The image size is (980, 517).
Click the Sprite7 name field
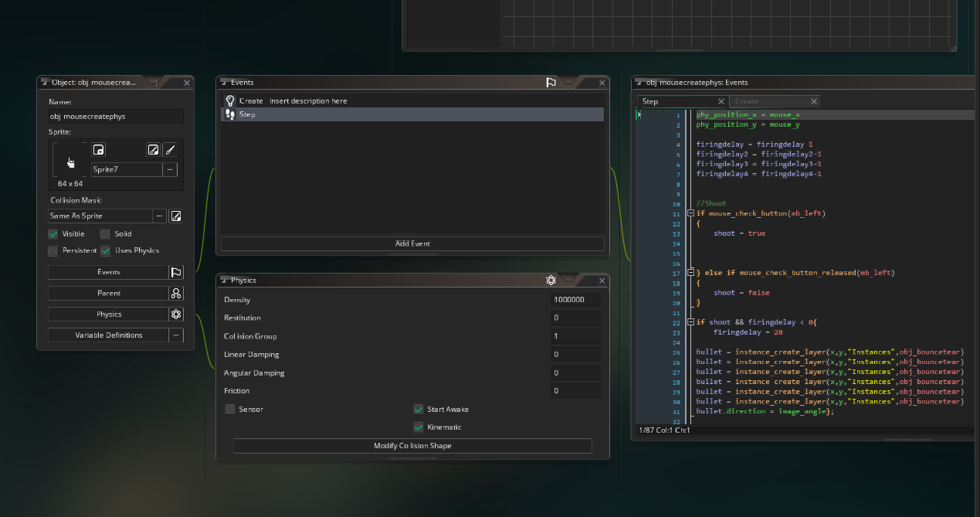(x=127, y=169)
